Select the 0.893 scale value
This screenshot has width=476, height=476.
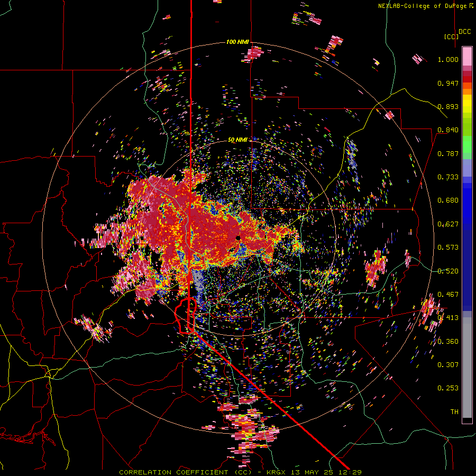pyautogui.click(x=448, y=106)
